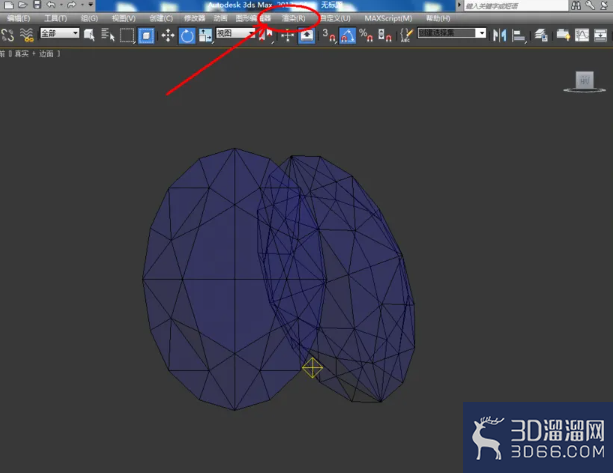Click the satellite Communication Center icon
Screen dimensions: 613x473
pyautogui.click(x=604, y=5)
